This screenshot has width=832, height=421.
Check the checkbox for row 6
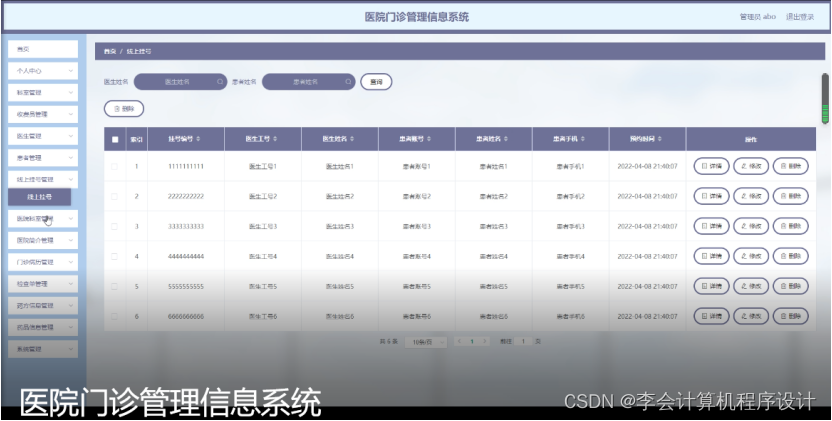coord(115,316)
